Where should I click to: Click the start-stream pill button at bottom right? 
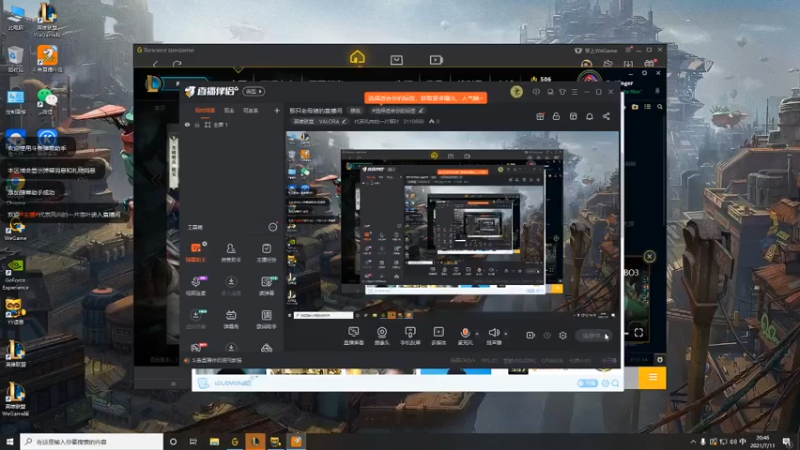click(x=593, y=336)
